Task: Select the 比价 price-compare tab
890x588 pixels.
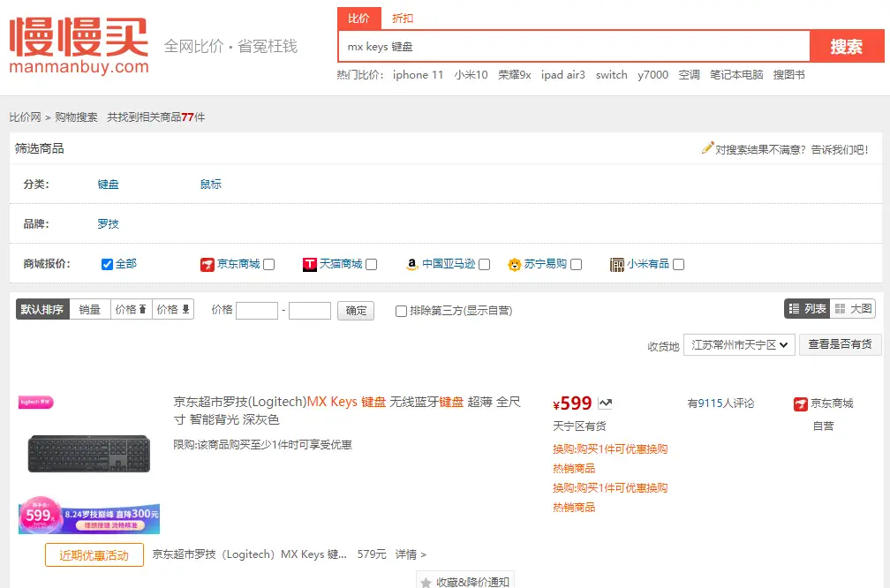Action: click(358, 18)
